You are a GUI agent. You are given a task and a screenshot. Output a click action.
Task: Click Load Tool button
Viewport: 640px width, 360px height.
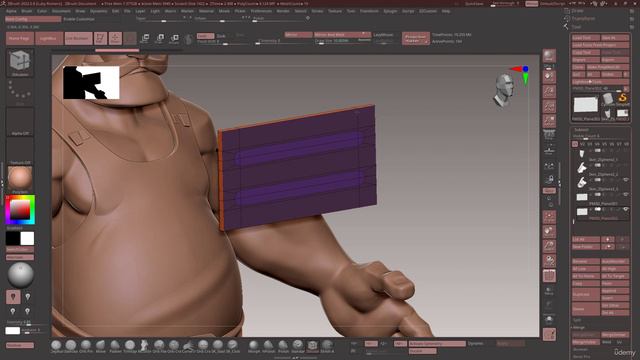tap(586, 38)
